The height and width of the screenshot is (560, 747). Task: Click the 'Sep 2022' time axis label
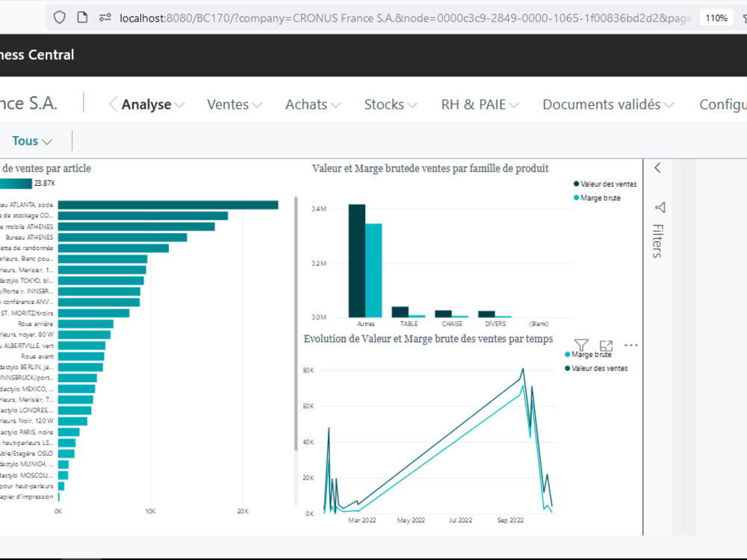510,520
